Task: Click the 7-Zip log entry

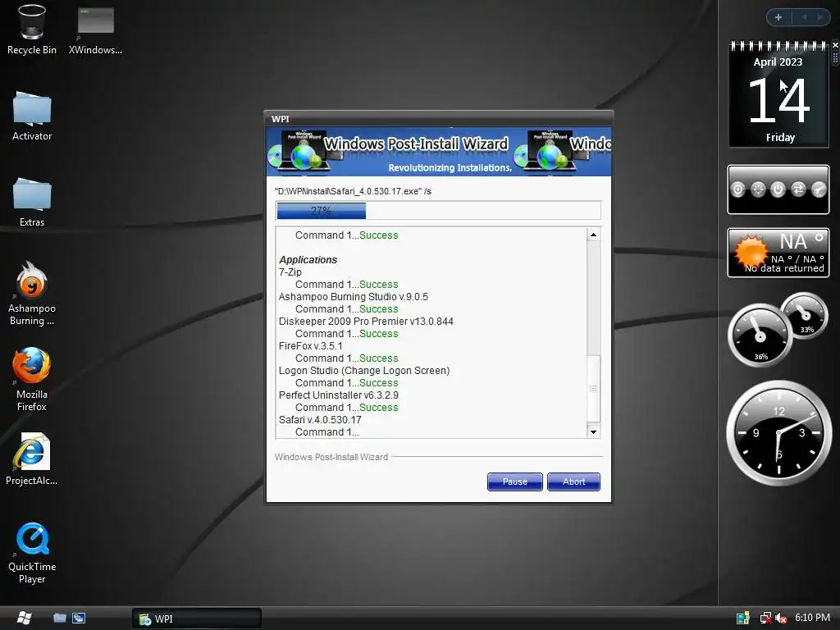Action: [x=290, y=272]
